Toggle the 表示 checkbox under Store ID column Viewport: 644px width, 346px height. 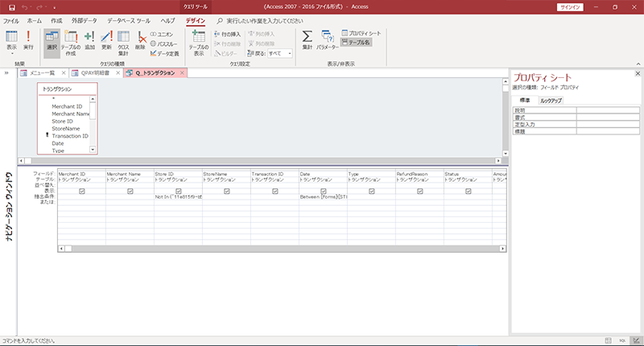point(179,191)
